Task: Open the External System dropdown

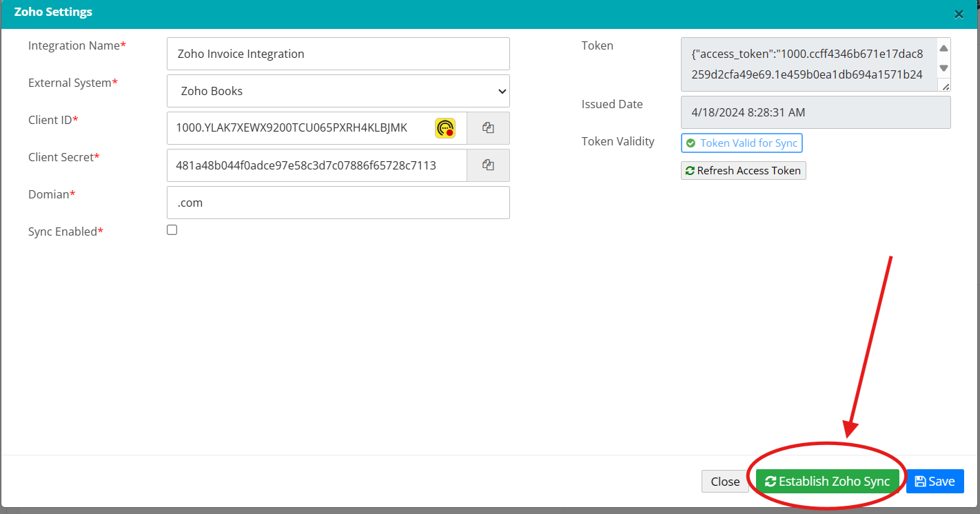Action: pos(338,91)
